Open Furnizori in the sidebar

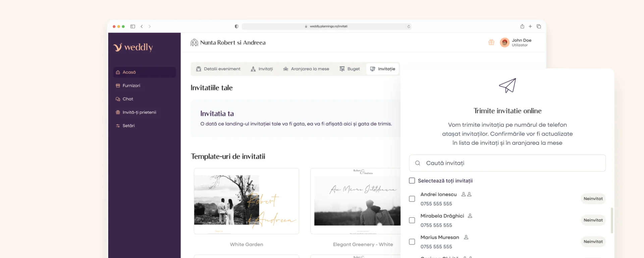(x=131, y=86)
